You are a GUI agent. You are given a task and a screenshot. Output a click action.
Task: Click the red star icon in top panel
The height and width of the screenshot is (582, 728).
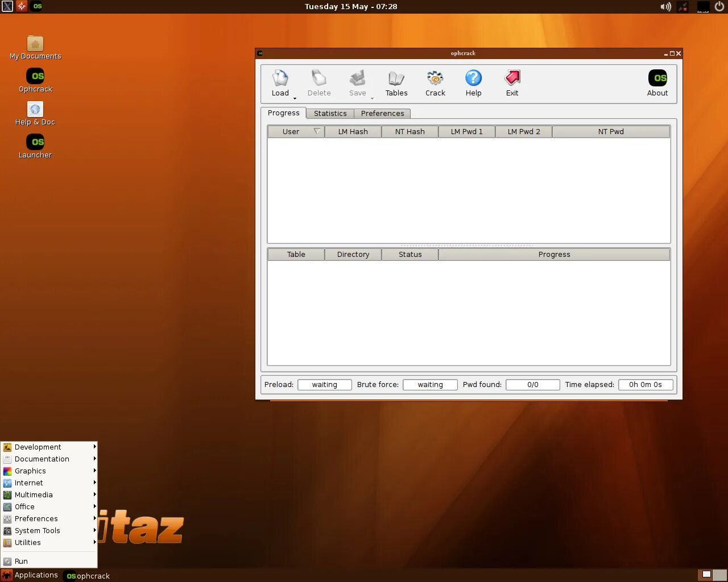click(22, 6)
